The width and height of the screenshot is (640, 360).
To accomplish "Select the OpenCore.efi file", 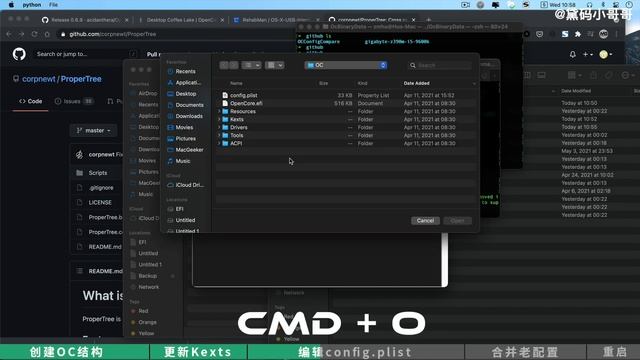I will point(246,103).
